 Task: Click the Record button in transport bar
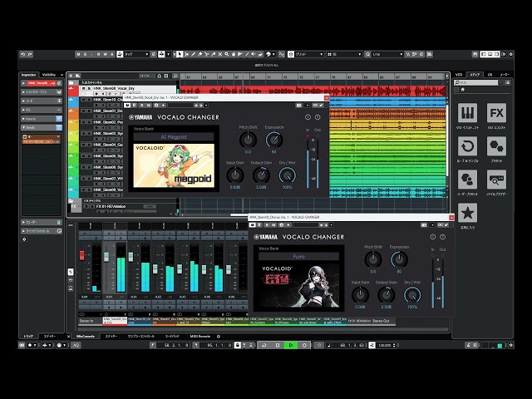304,346
